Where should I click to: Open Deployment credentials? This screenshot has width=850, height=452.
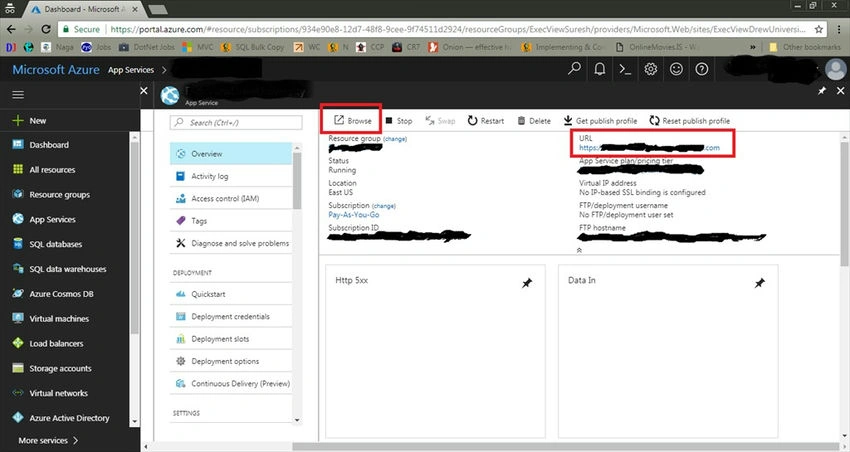(231, 317)
